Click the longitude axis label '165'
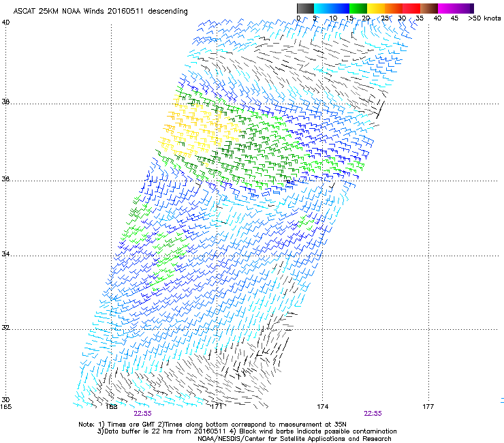 click(5, 407)
